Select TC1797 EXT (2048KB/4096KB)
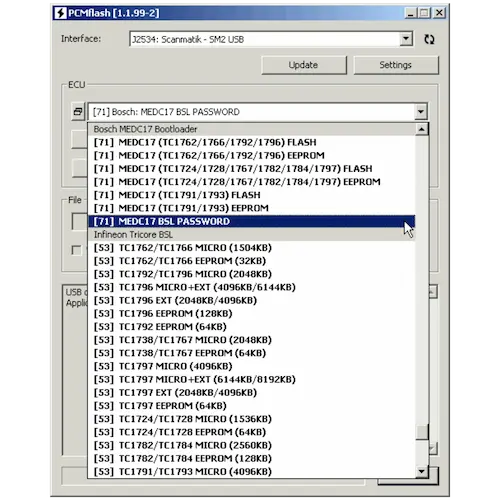500x500 pixels. click(x=251, y=393)
